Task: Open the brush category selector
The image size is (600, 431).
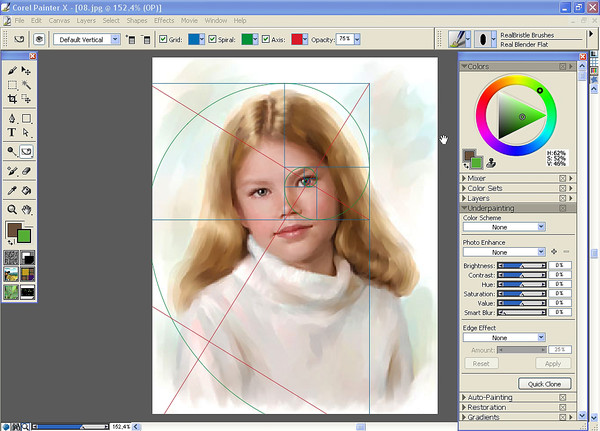Action: tap(460, 39)
